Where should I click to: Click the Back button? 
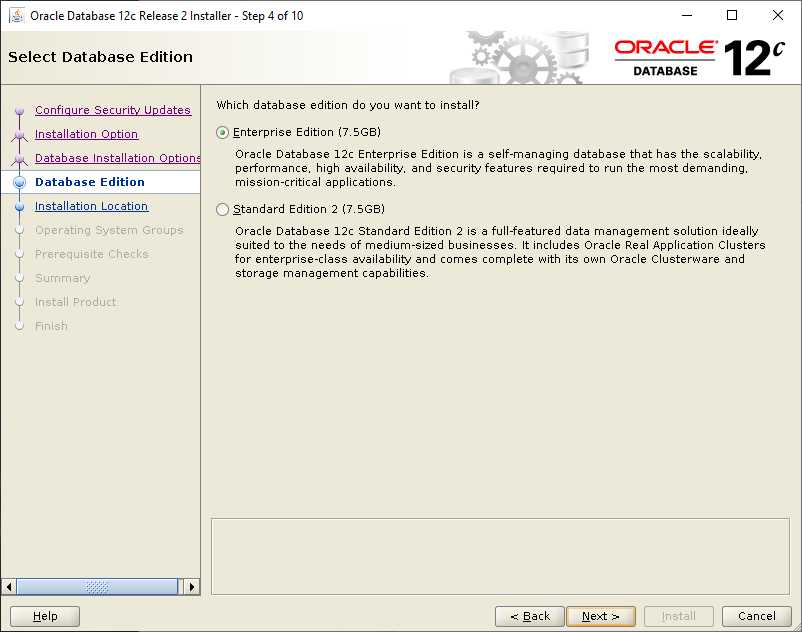(x=530, y=616)
